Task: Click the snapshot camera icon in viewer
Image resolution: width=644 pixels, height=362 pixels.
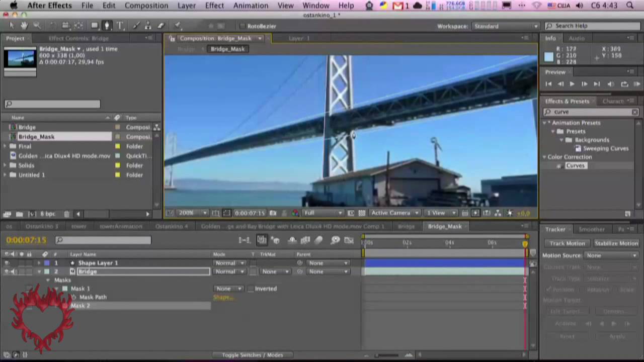Action: 273,213
